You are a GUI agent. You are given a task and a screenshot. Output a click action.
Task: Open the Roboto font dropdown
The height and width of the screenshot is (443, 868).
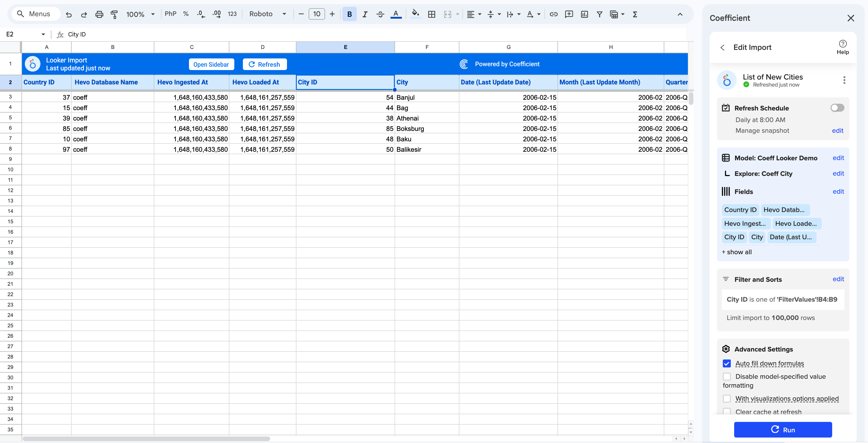(284, 14)
